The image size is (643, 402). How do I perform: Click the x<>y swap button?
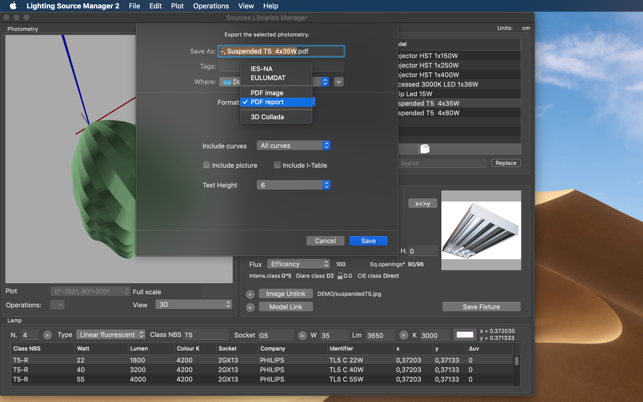422,203
